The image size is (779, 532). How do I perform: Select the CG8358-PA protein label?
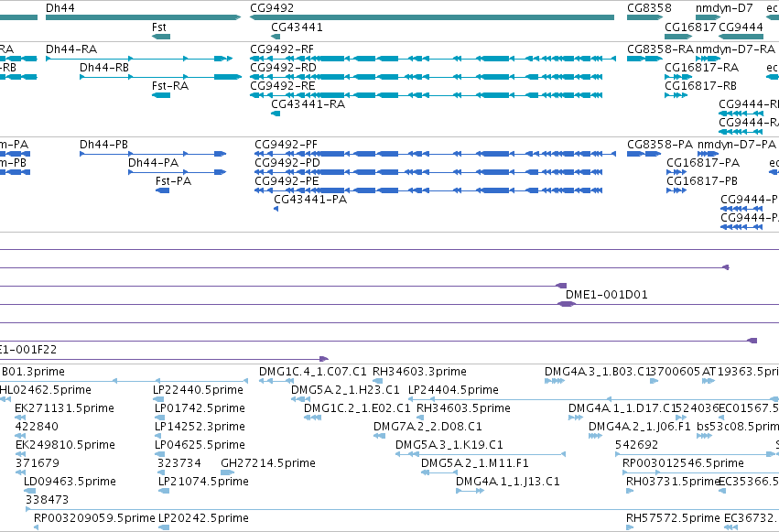click(x=660, y=145)
